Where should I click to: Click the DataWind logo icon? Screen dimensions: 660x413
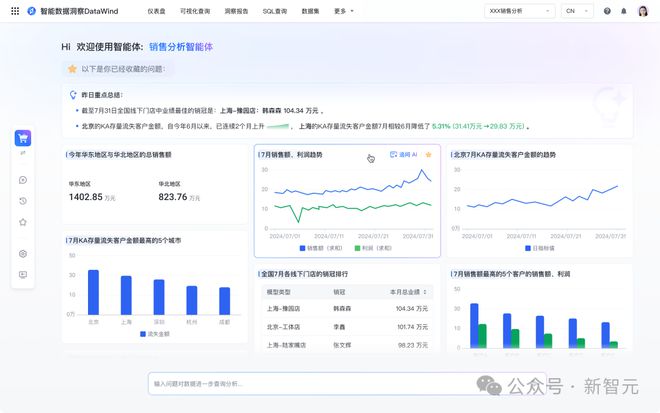[32, 11]
